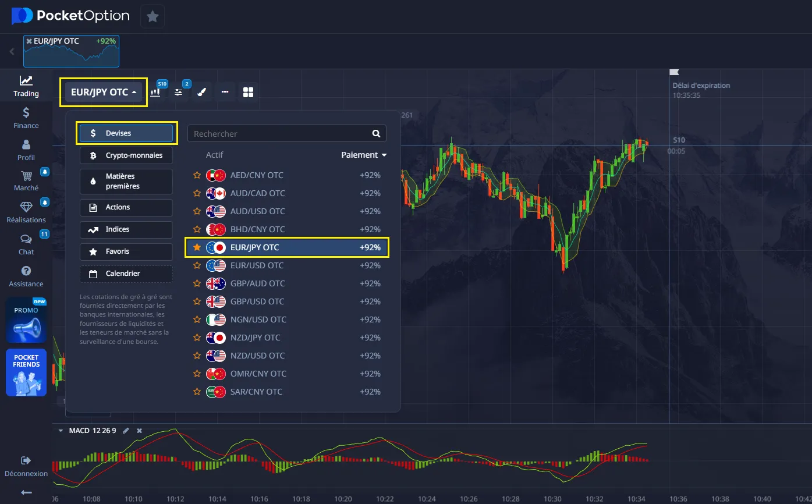Switch to the Crypto-monnaies category
The height and width of the screenshot is (504, 812).
[126, 155]
